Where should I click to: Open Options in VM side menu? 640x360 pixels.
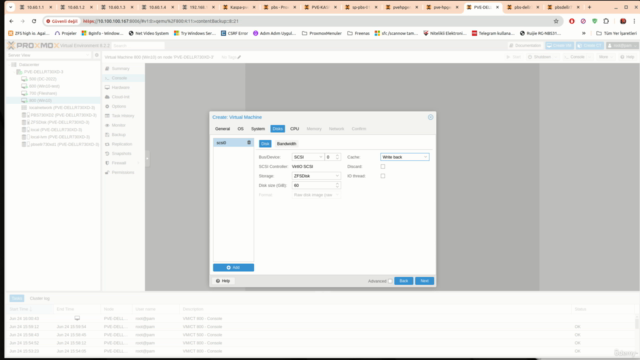coord(119,106)
